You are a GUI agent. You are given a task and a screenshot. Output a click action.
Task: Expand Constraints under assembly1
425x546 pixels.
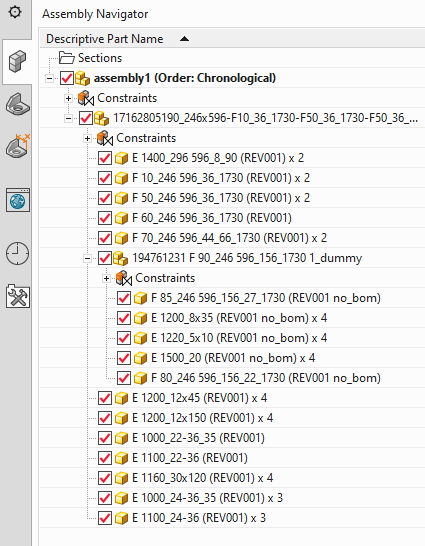click(68, 99)
